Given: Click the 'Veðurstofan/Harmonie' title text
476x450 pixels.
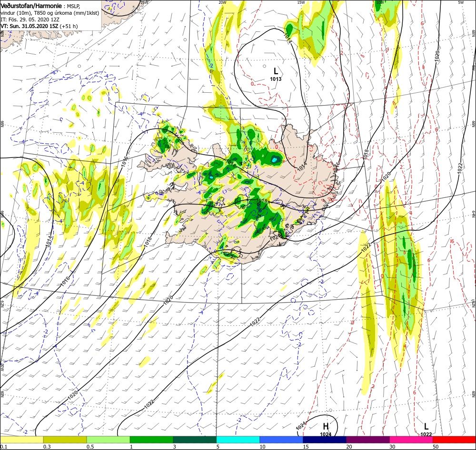Looking at the screenshot, I should (x=31, y=6).
